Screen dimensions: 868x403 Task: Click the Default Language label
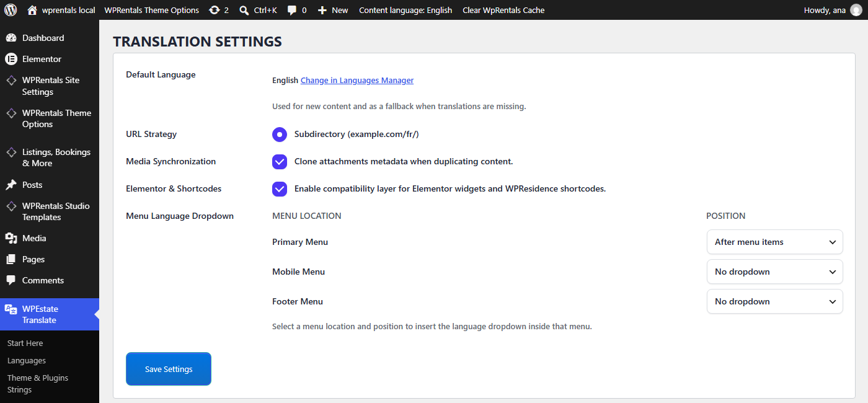(161, 74)
